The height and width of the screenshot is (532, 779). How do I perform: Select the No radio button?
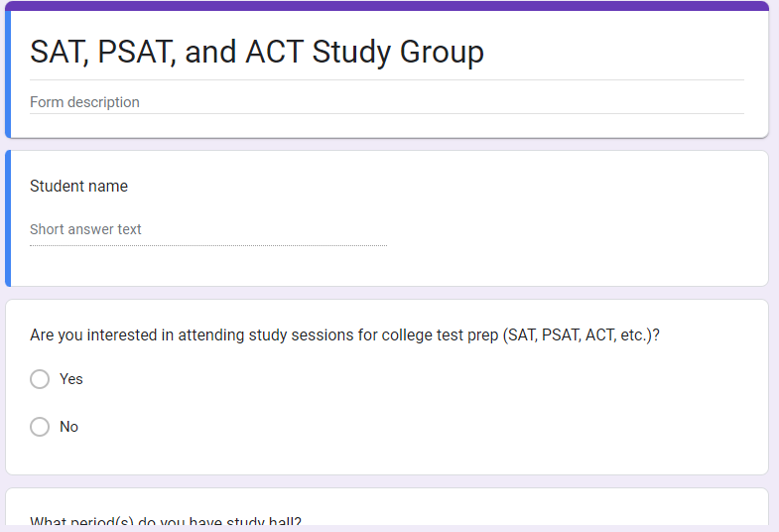tap(40, 427)
